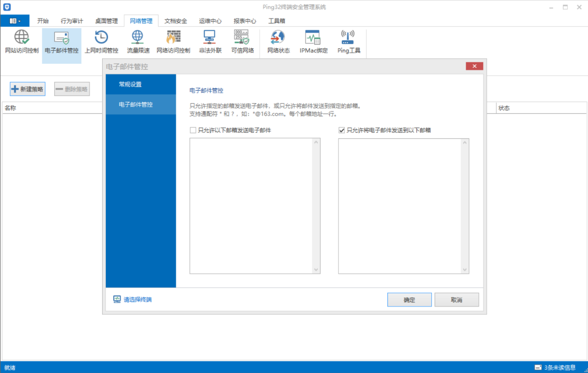The height and width of the screenshot is (373, 588).
Task: Click the 取消 button
Action: tap(457, 300)
